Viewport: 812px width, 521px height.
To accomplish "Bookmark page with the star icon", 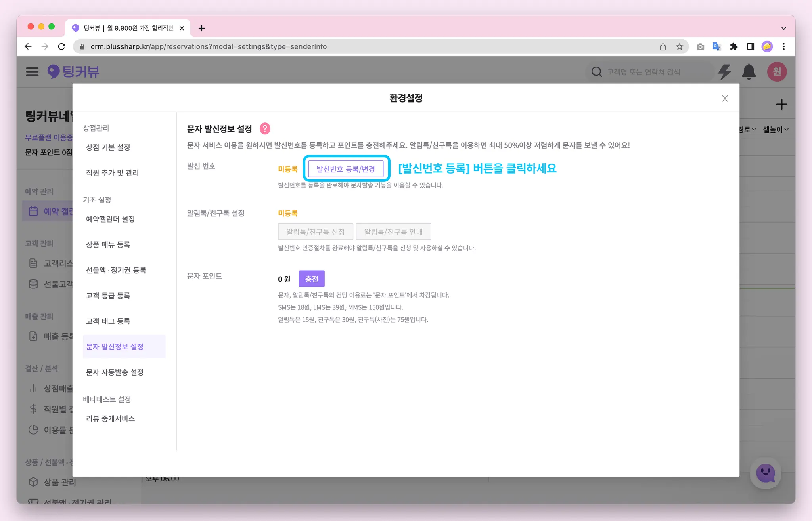I will (x=680, y=46).
